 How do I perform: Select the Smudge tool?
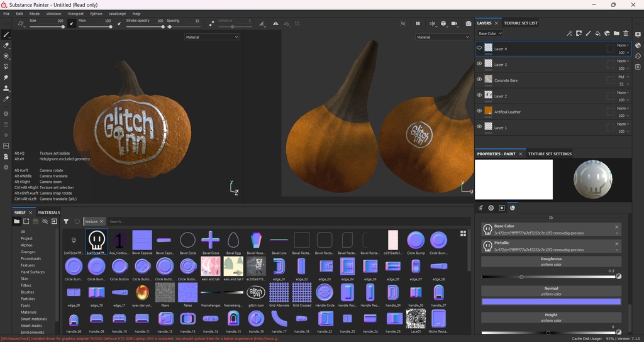(6, 77)
